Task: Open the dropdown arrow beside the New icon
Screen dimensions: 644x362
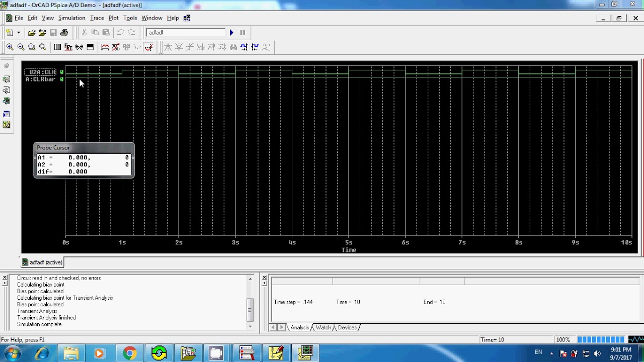Action: tap(19, 33)
